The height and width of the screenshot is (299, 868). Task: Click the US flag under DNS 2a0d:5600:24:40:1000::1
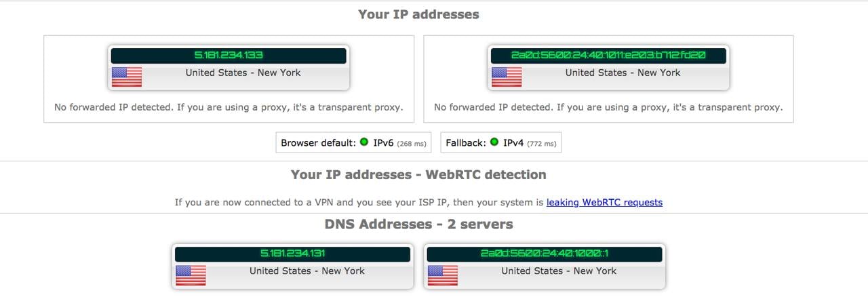(x=443, y=275)
